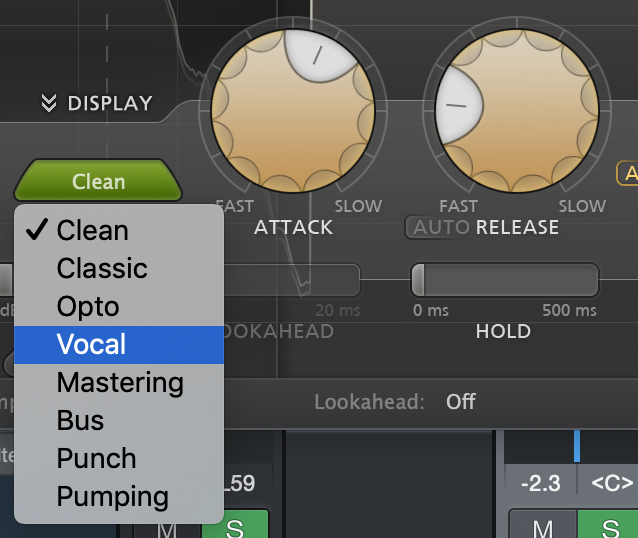Expand the Display panel
638x538 pixels.
[97, 103]
